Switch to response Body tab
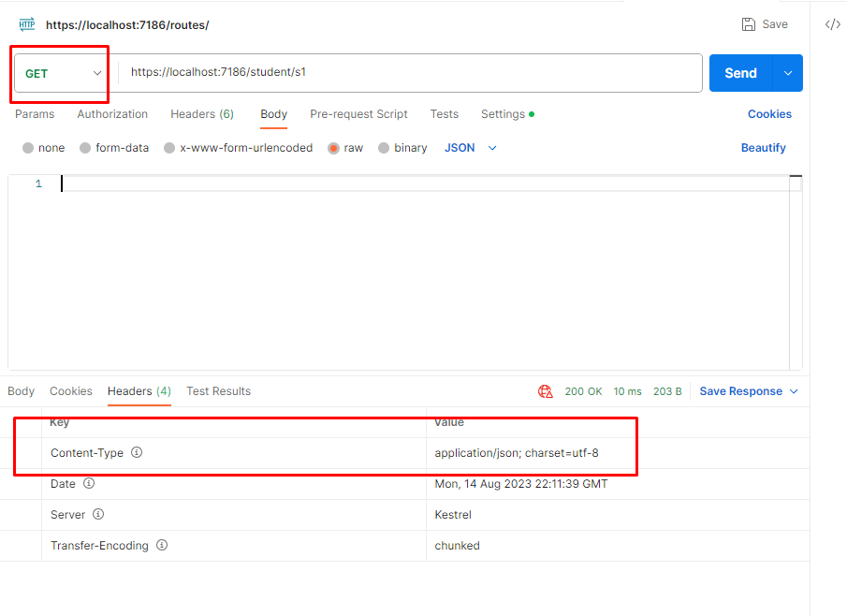The height and width of the screenshot is (616, 847). coord(22,391)
